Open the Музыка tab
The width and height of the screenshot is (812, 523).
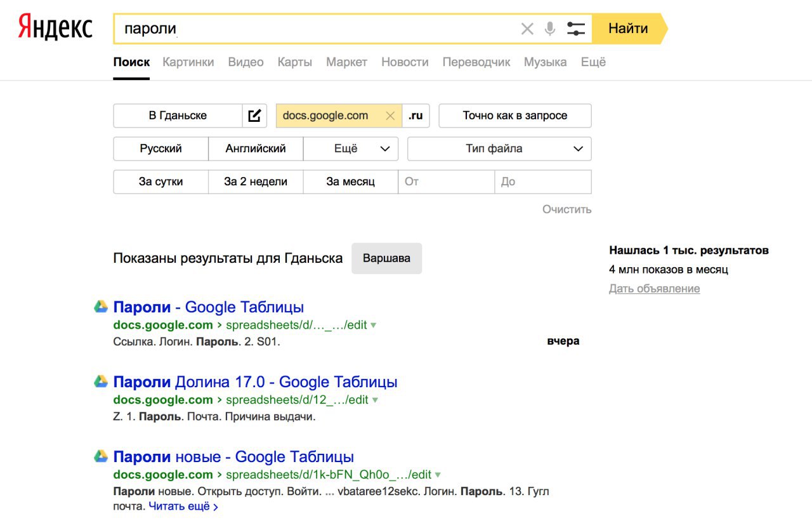(546, 62)
